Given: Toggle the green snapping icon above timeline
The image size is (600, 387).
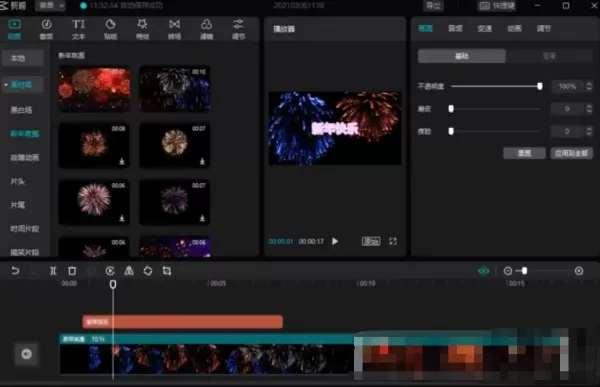Looking at the screenshot, I should tap(484, 271).
